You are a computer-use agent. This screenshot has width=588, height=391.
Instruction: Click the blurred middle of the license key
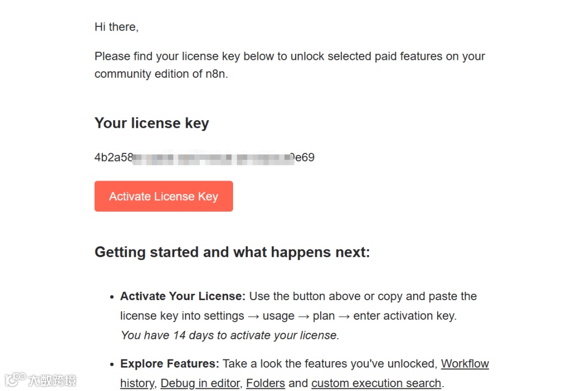212,158
